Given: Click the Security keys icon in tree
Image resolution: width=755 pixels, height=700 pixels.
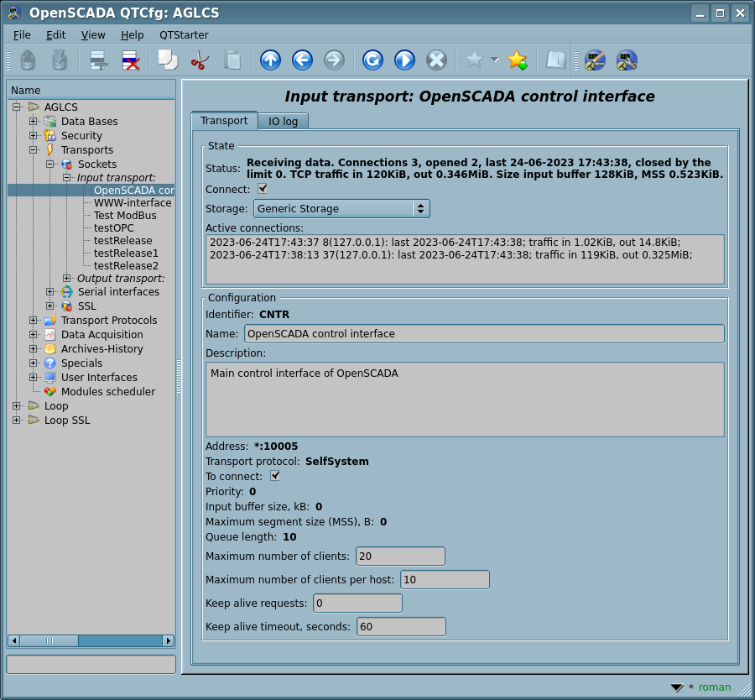Looking at the screenshot, I should point(50,135).
